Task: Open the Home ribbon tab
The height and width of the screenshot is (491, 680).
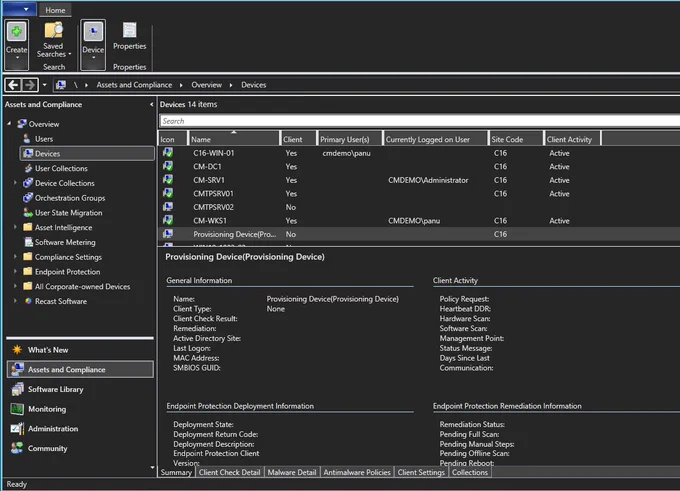Action: point(55,10)
